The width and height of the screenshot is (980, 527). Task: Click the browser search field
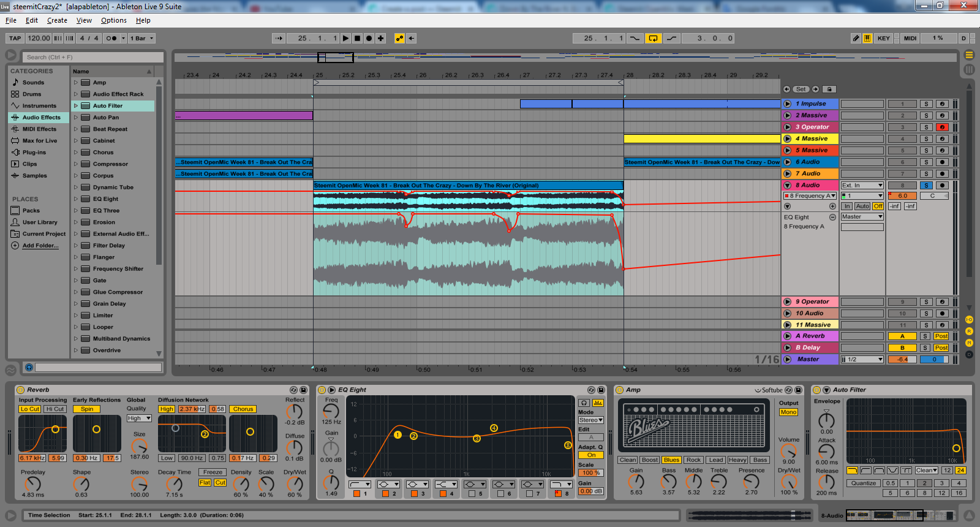coord(93,57)
